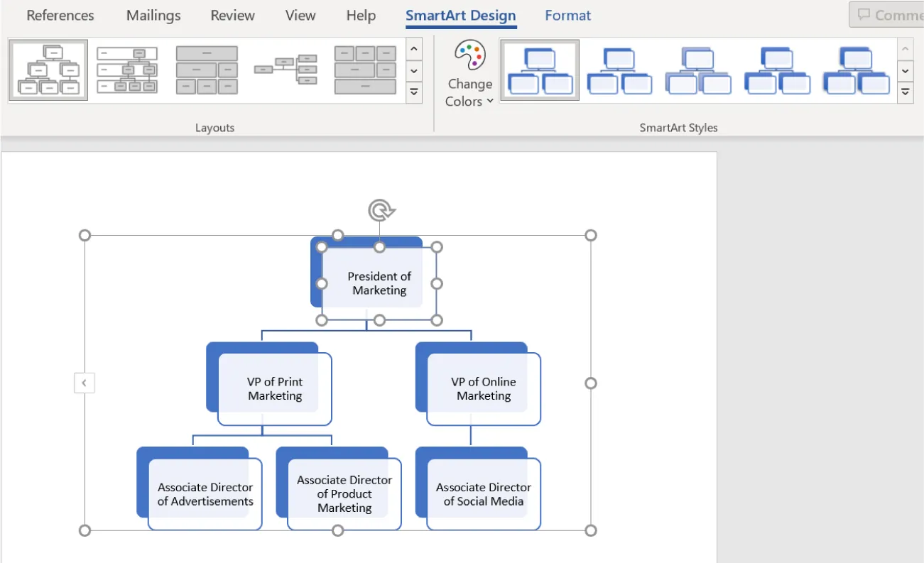Switch to the Format tab
Image resolution: width=924 pixels, height=563 pixels.
(567, 15)
